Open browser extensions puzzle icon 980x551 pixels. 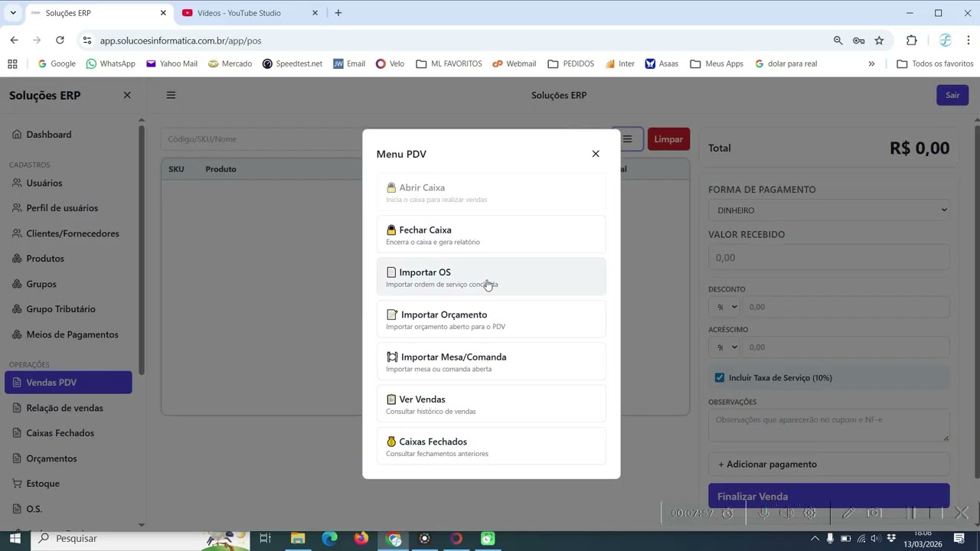pyautogui.click(x=911, y=41)
